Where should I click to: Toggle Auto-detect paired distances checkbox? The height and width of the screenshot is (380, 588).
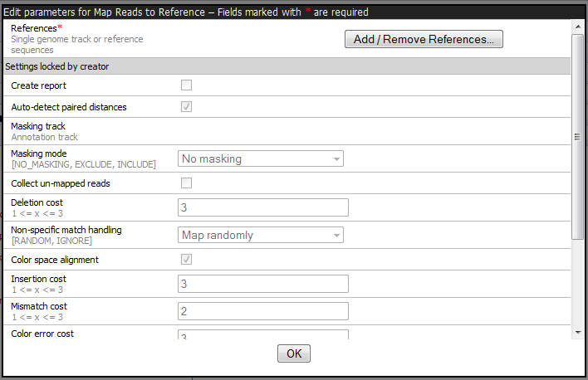point(187,107)
